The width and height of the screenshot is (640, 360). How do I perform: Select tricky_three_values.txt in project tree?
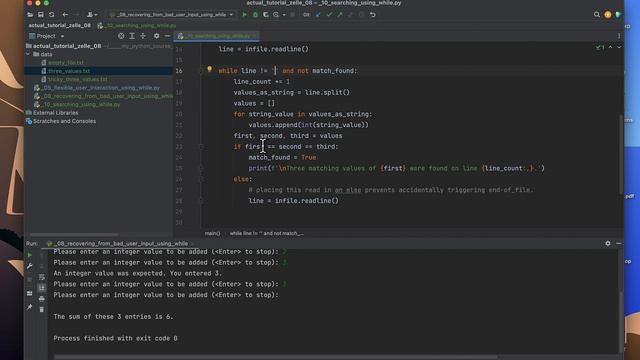pyautogui.click(x=78, y=79)
